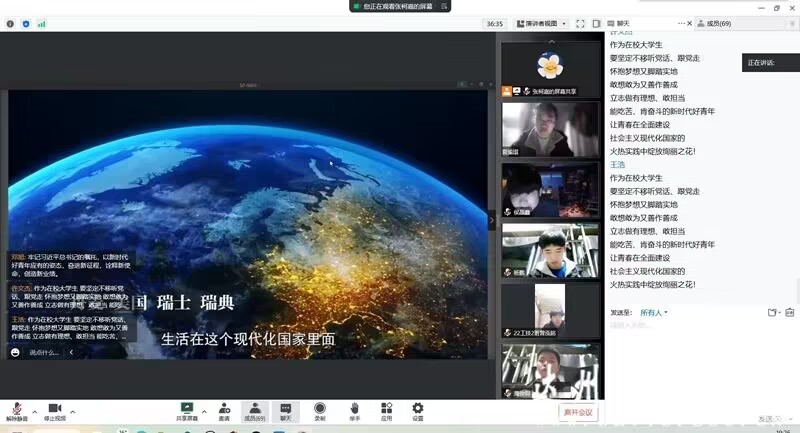This screenshot has width=800, height=433.
Task: Select participant thumbnail labeled 22工102
Action: tap(550, 311)
